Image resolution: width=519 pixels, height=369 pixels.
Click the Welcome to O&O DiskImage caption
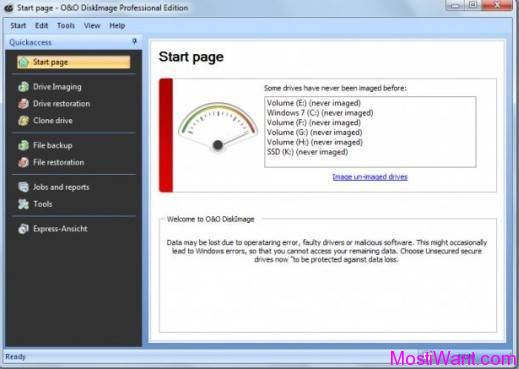[211, 219]
